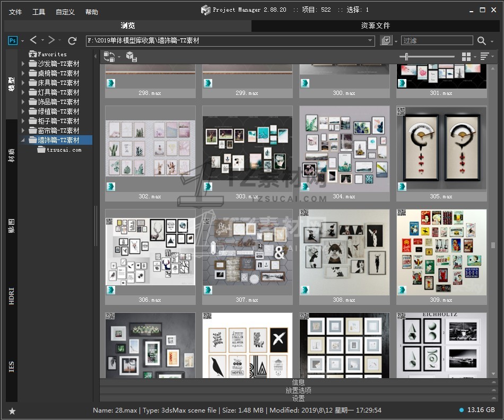Expand the 沙发篇-TZ素材 folder
Image resolution: width=504 pixels, height=420 pixels.
click(23, 64)
